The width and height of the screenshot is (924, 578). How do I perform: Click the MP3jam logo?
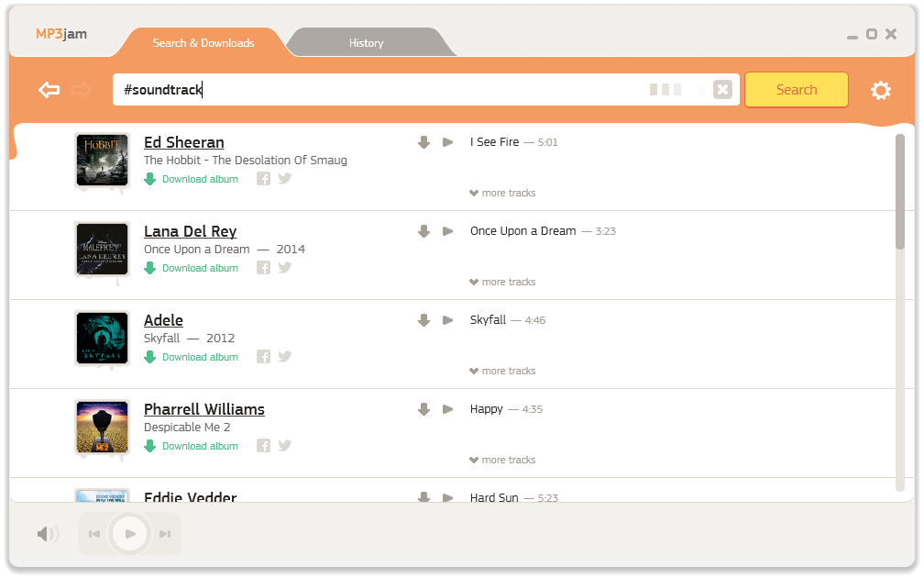(61, 34)
